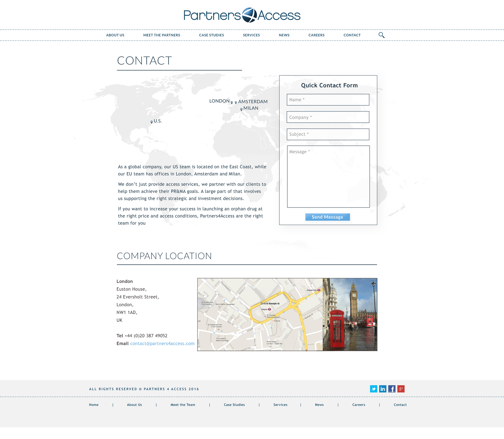Image resolution: width=504 pixels, height=439 pixels.
Task: Open the Case Studies footer link
Action: tap(234, 405)
